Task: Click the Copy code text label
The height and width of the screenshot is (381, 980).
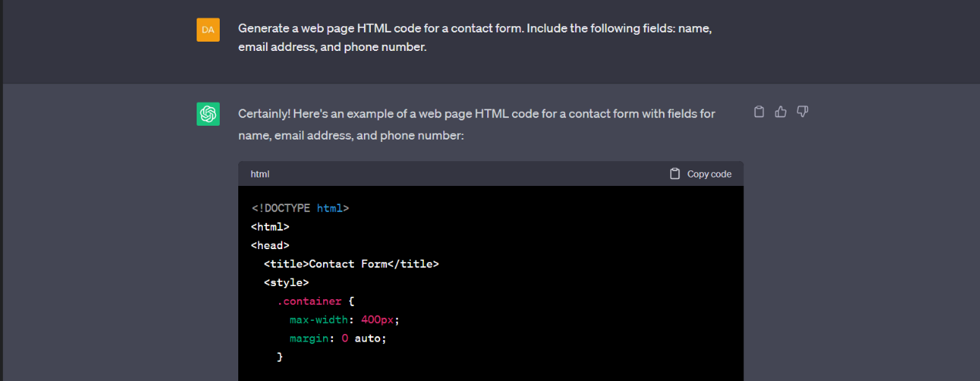Action: [709, 174]
